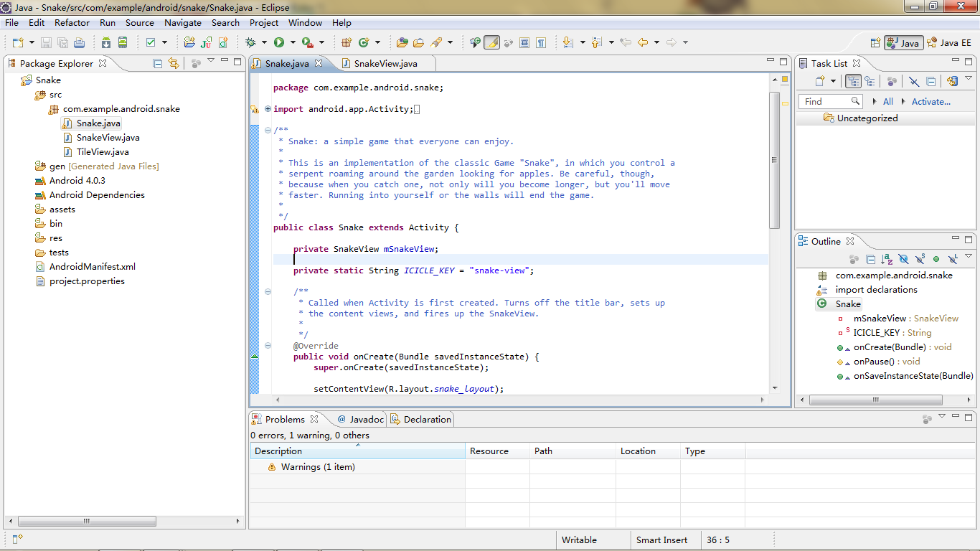The width and height of the screenshot is (980, 551).
Task: Open the Debug button dropdown arrow
Action: pyautogui.click(x=264, y=43)
